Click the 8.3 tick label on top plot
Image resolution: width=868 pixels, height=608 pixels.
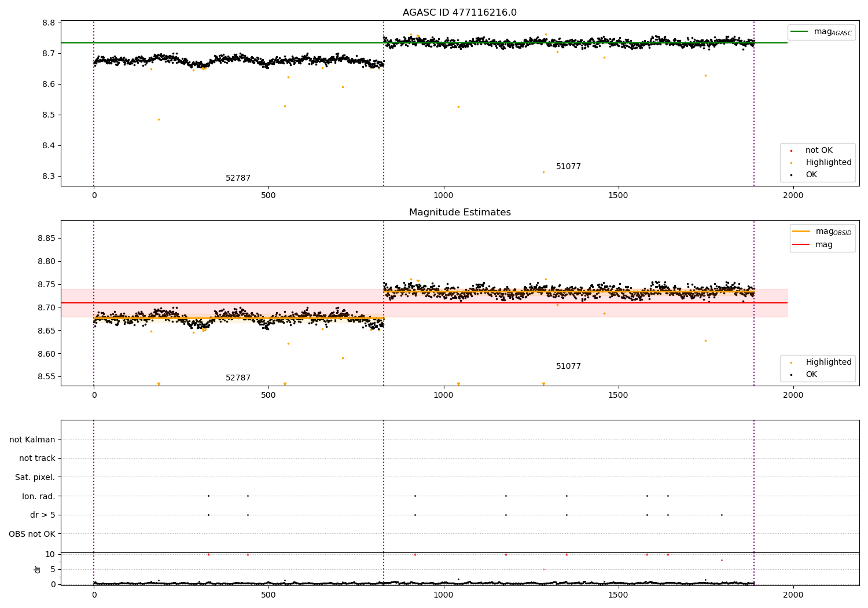click(x=49, y=176)
